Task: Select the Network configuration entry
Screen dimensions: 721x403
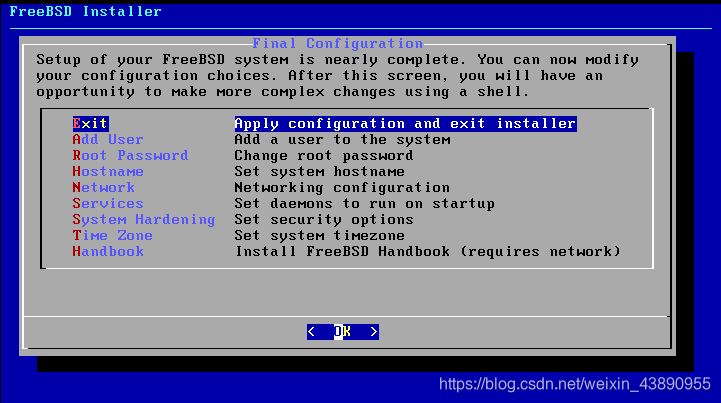Action: (103, 187)
